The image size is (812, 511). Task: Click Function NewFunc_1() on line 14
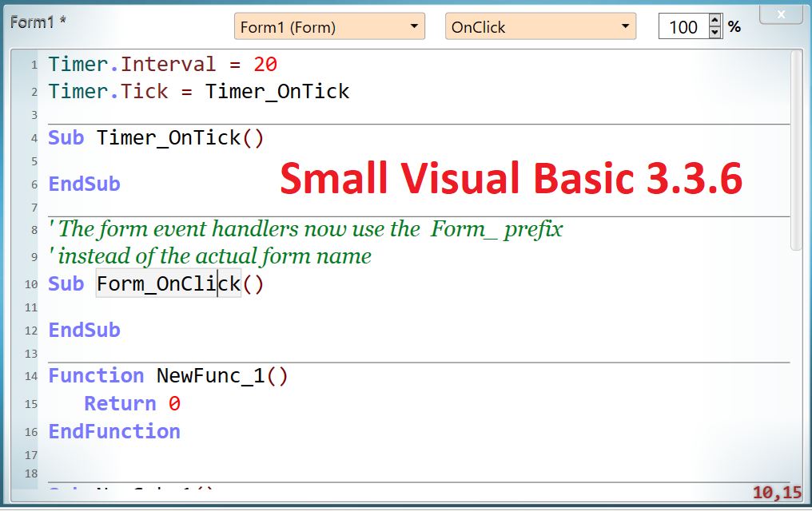[x=168, y=376]
